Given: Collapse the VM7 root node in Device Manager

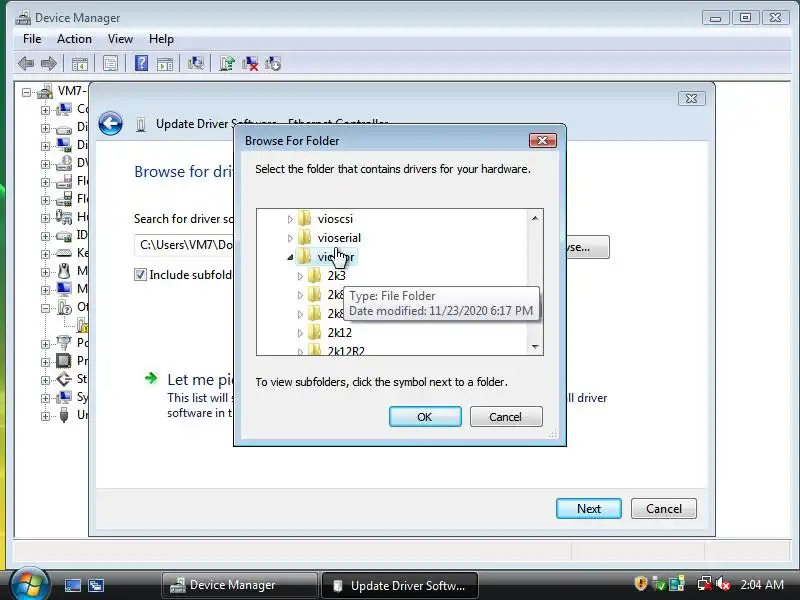Looking at the screenshot, I should click(x=26, y=92).
